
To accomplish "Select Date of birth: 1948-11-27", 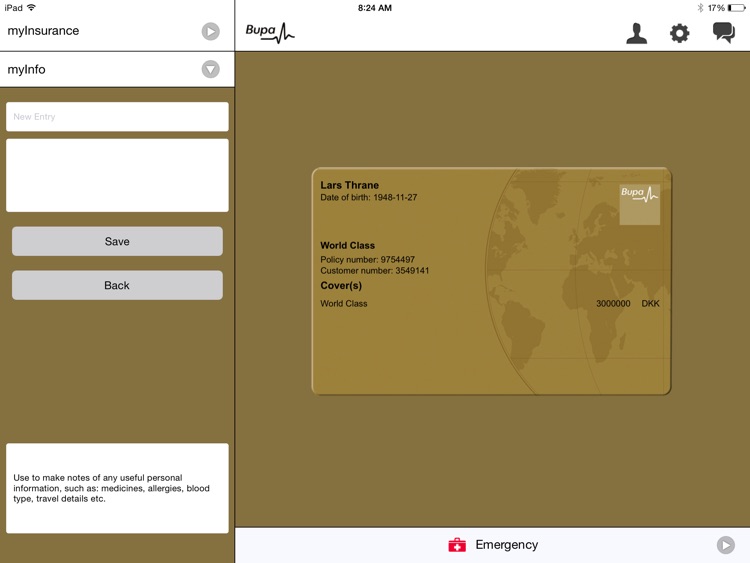I will [369, 197].
